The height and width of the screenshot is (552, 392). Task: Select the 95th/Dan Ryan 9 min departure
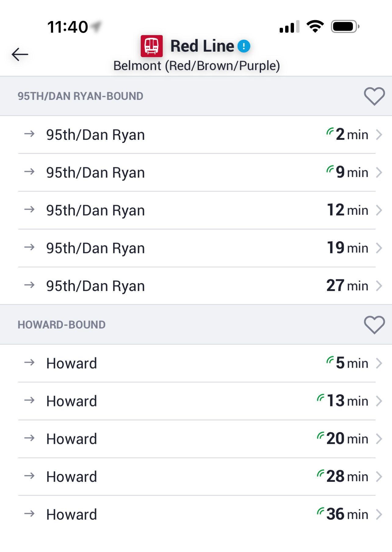pyautogui.click(x=195, y=172)
